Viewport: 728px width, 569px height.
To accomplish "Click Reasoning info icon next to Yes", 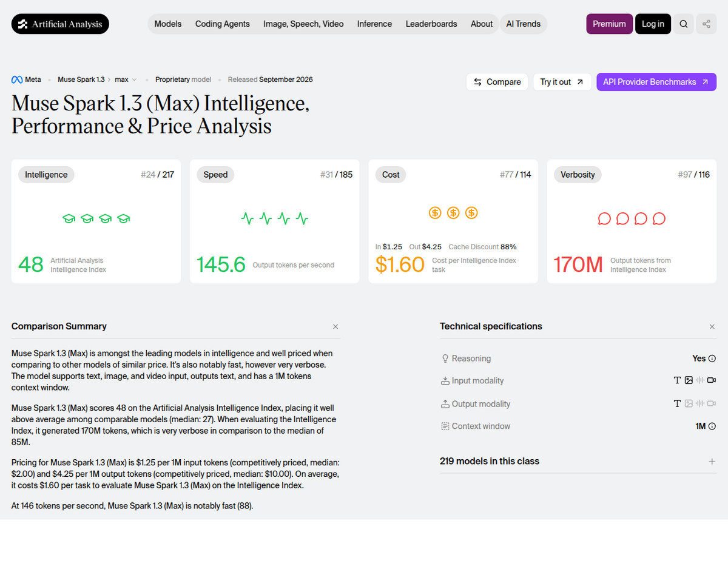I will pyautogui.click(x=712, y=359).
